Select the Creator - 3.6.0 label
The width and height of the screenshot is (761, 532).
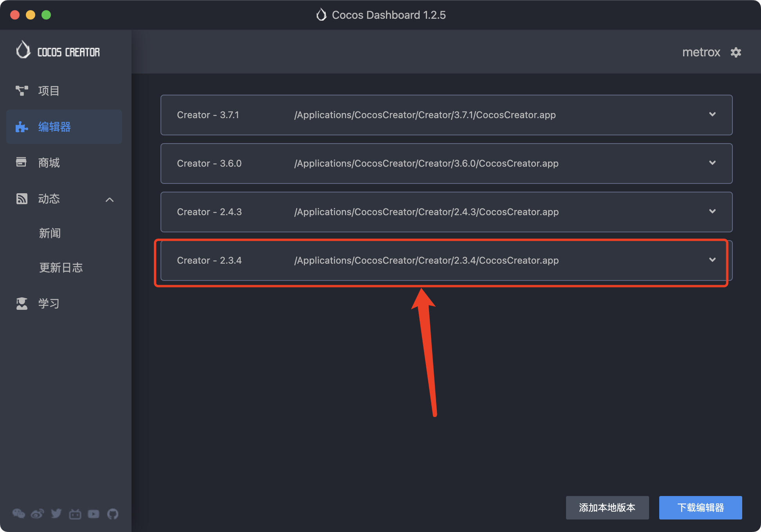(x=209, y=164)
